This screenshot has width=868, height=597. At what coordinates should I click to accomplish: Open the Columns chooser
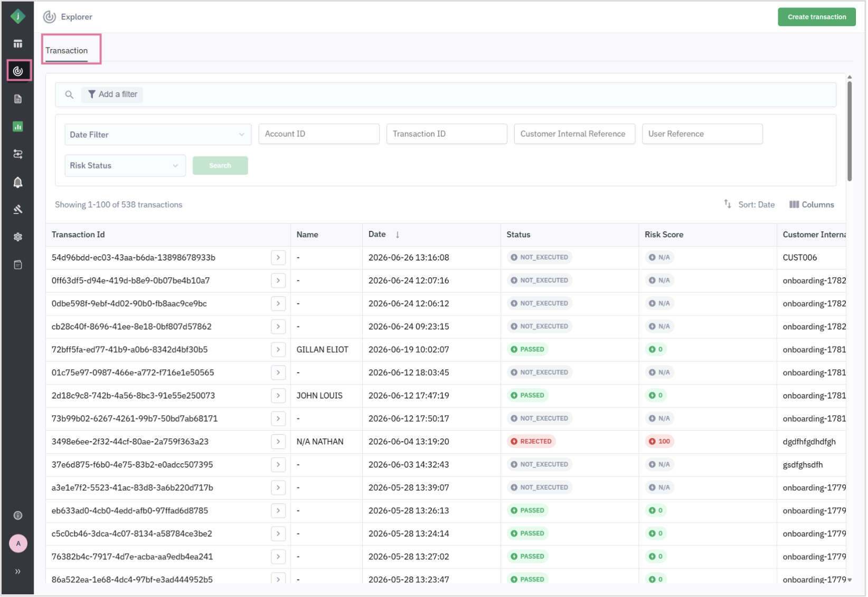point(812,204)
